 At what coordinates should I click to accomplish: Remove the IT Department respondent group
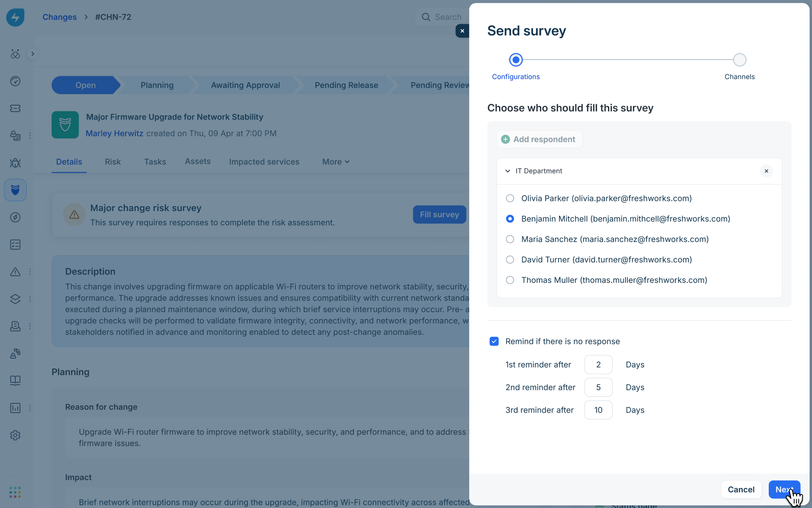[766, 171]
